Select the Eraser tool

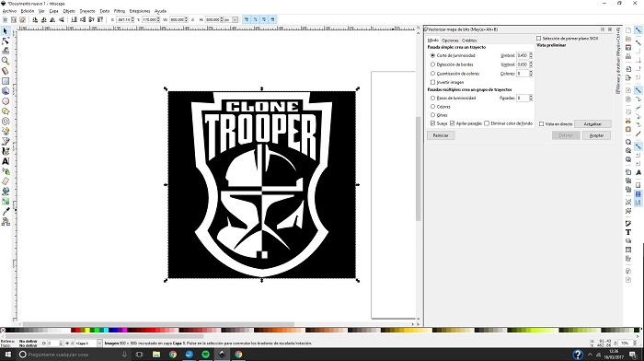6,181
